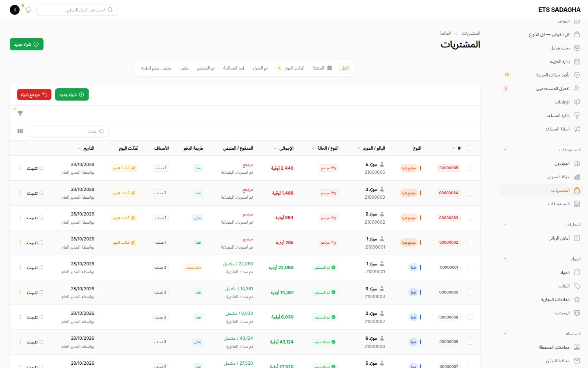Check the box for invoice 00000059
Viewport: 588px width, 368px height.
pyautogui.click(x=470, y=317)
